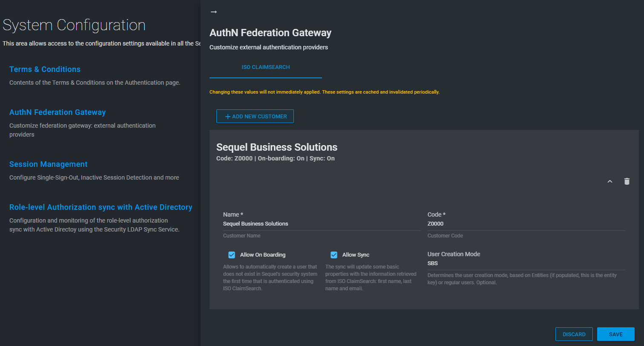This screenshot has height=346, width=644.
Task: Click the Allow Sync helper description
Action: 371,277
